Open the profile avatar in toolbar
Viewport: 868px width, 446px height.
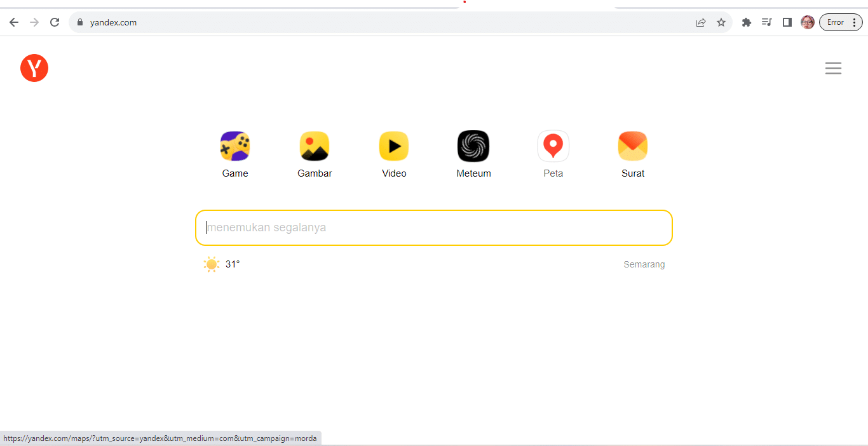tap(808, 22)
